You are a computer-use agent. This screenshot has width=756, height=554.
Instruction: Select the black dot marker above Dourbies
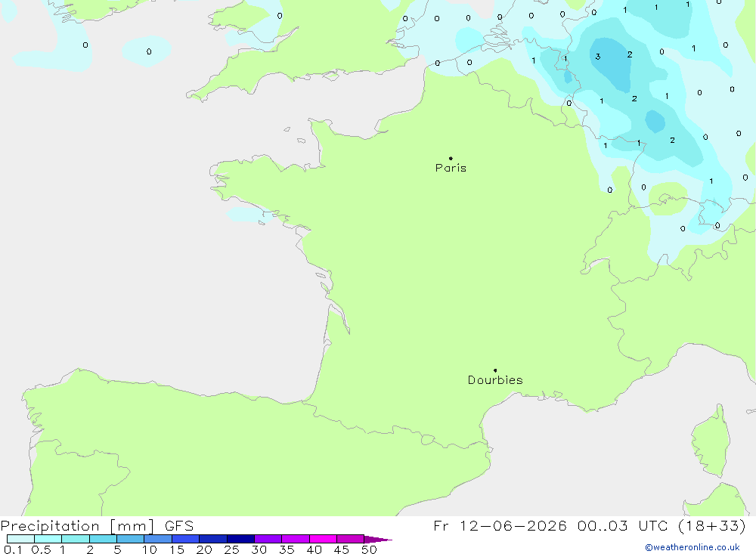(495, 370)
